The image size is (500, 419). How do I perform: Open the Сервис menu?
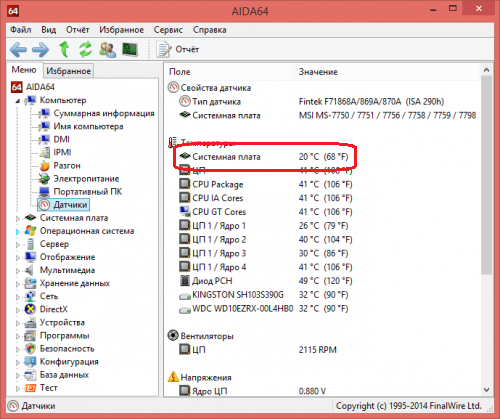tap(168, 30)
